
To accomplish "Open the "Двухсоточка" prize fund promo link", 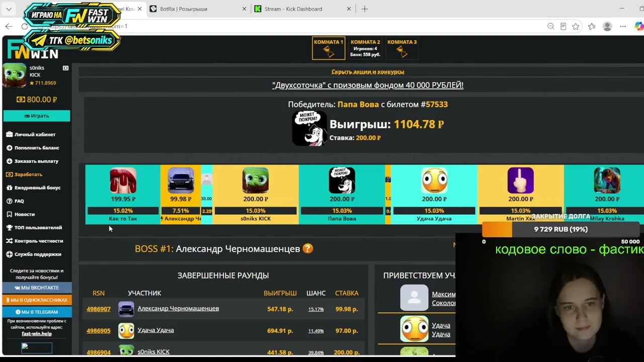I will point(368,85).
